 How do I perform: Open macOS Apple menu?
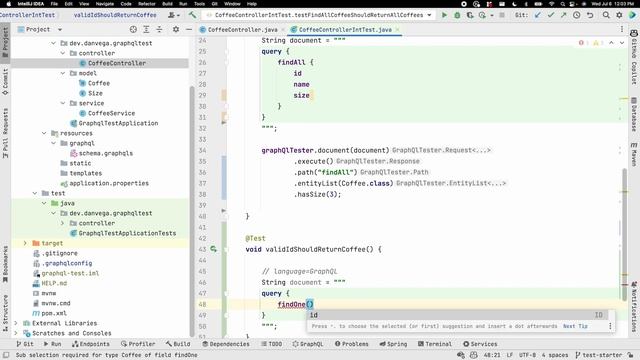click(9, 4)
